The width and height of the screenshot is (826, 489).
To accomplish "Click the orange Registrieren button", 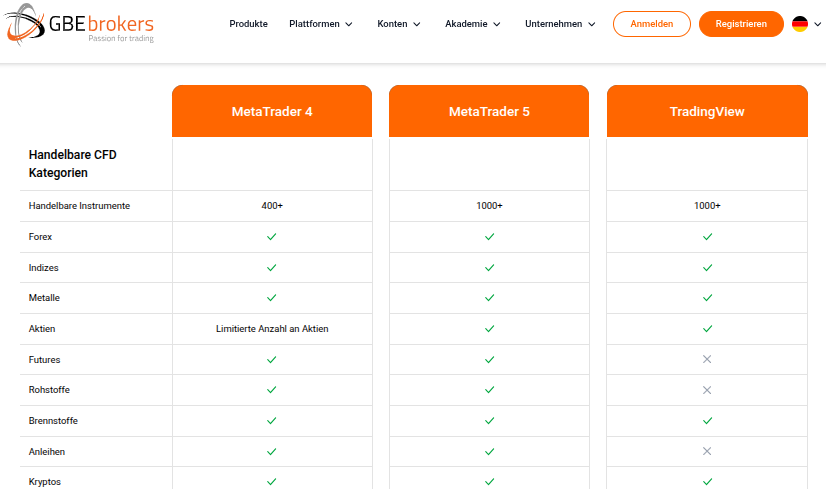I will [741, 24].
